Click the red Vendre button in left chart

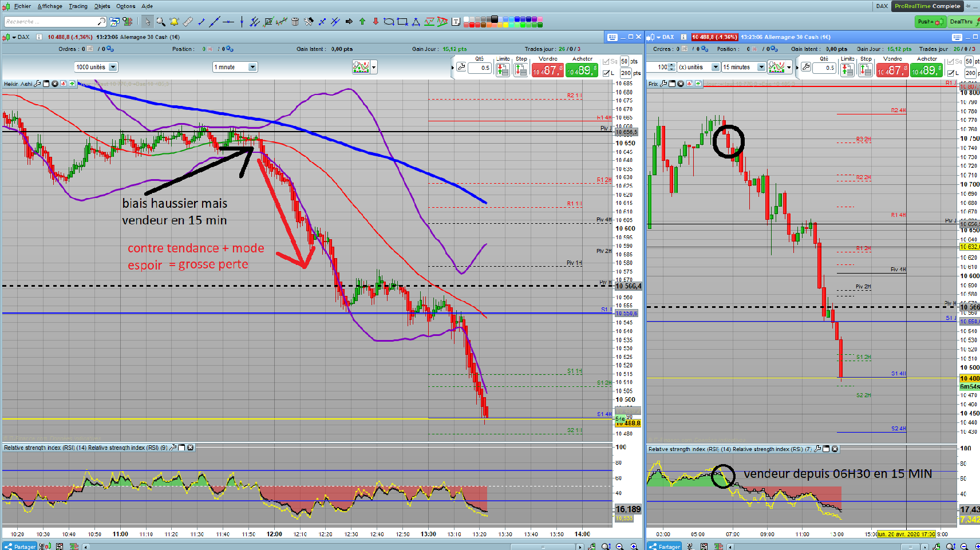pyautogui.click(x=548, y=70)
